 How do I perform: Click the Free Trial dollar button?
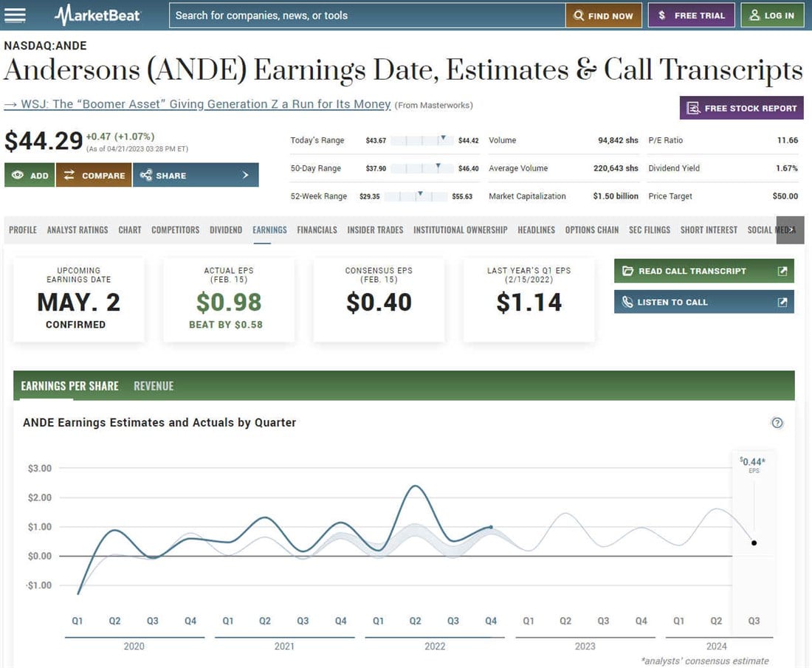(691, 16)
